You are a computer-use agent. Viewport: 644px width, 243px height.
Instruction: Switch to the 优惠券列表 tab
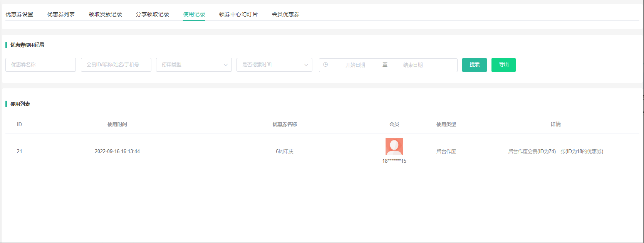61,14
